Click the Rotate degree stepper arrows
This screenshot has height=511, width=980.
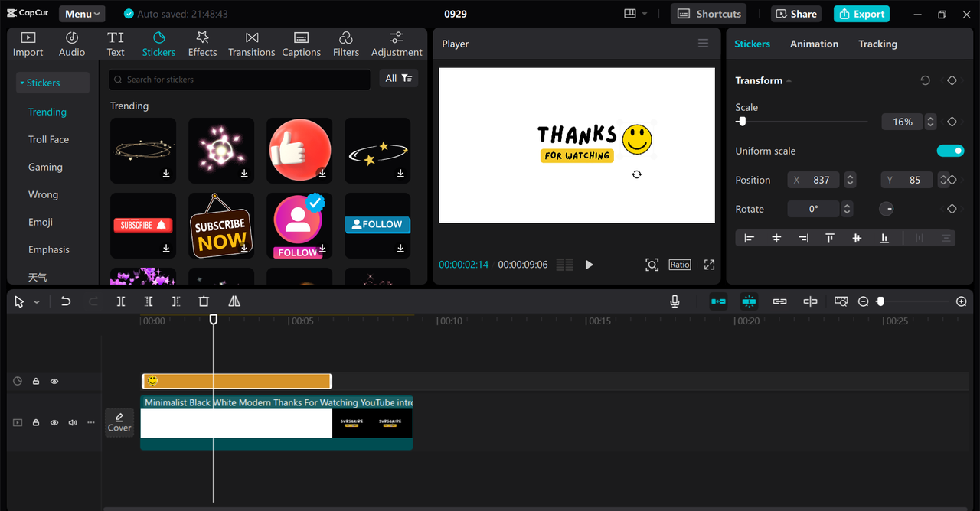pos(847,209)
